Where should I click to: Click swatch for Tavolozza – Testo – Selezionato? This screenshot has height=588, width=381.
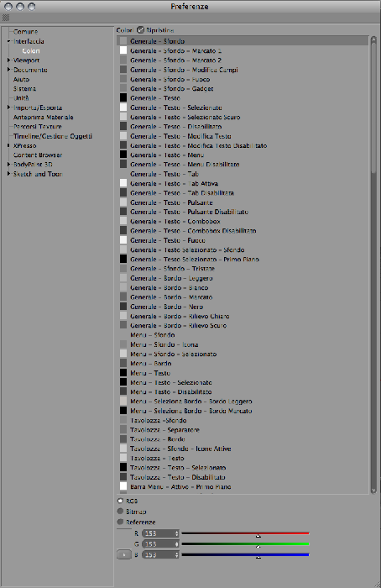[123, 467]
